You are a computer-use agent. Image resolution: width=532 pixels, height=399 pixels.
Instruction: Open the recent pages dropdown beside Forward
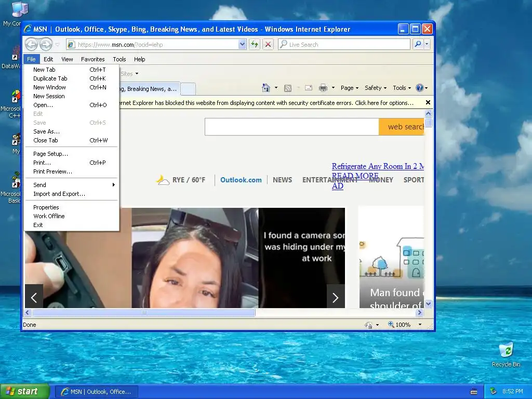pyautogui.click(x=57, y=45)
